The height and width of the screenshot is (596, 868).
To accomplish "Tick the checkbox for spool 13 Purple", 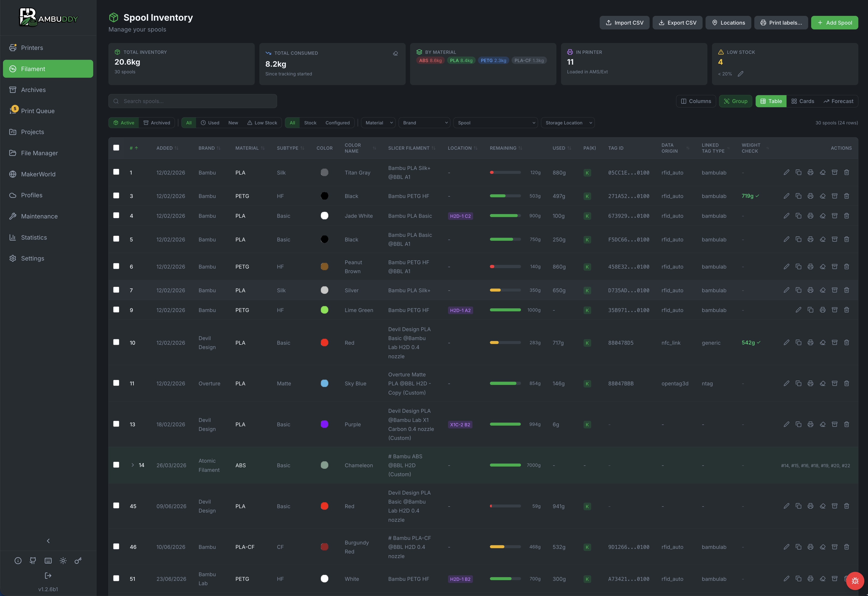I will 116,424.
